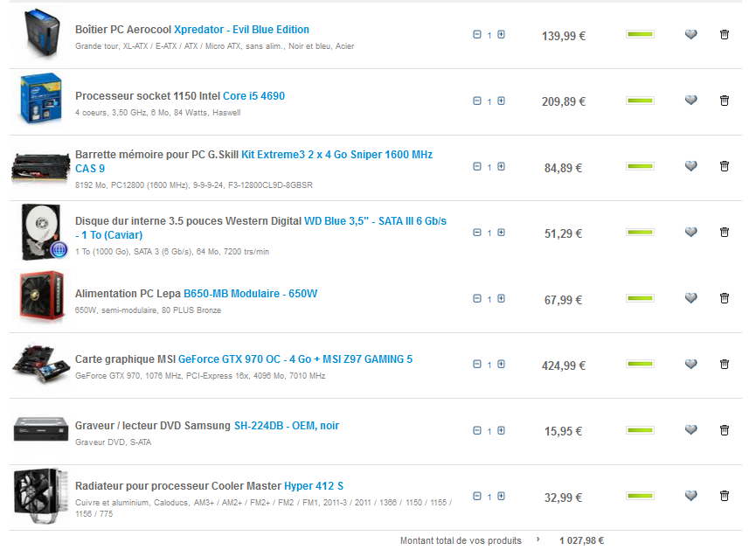Image resolution: width=756 pixels, height=550 pixels.
Task: Click availability bar for Core i5 4690
Action: tap(640, 101)
